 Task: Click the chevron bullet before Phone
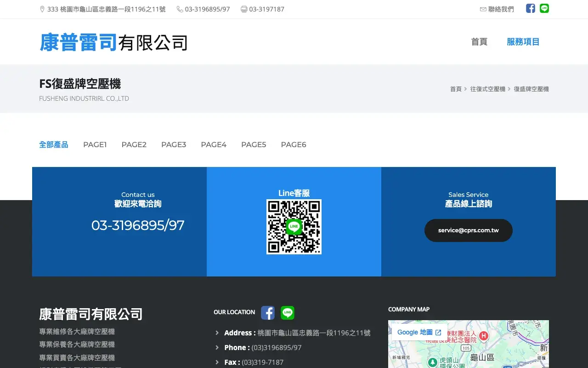click(x=217, y=348)
